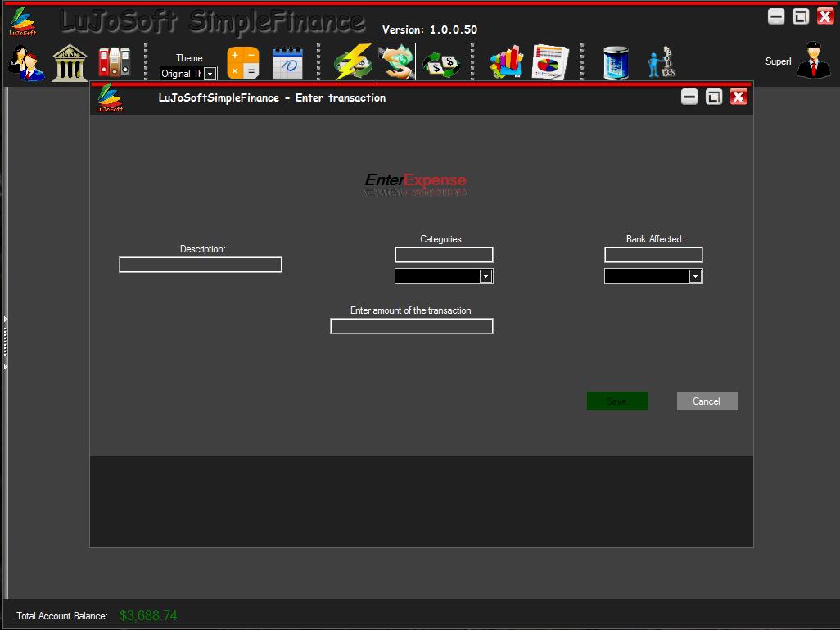The height and width of the screenshot is (630, 840).
Task: Click the Superl username label
Action: coord(779,61)
